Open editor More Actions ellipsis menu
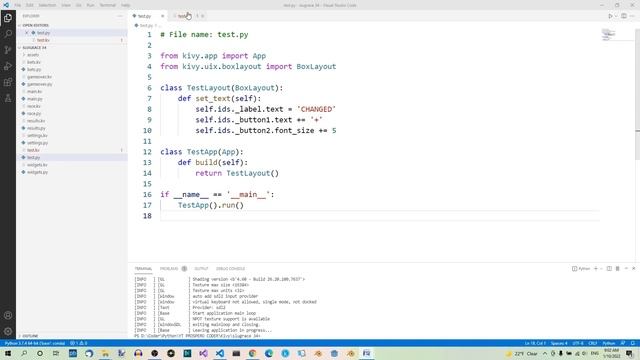 point(632,16)
